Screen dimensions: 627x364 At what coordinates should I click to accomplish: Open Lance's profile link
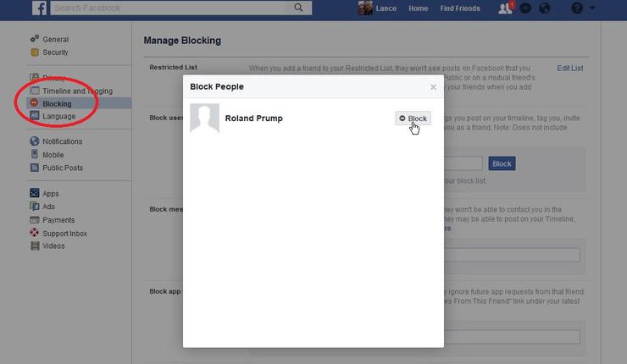[386, 8]
